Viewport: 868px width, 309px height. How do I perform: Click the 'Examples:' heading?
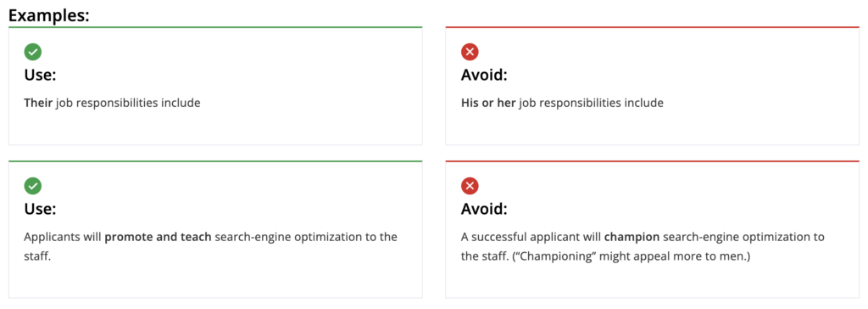pos(49,15)
